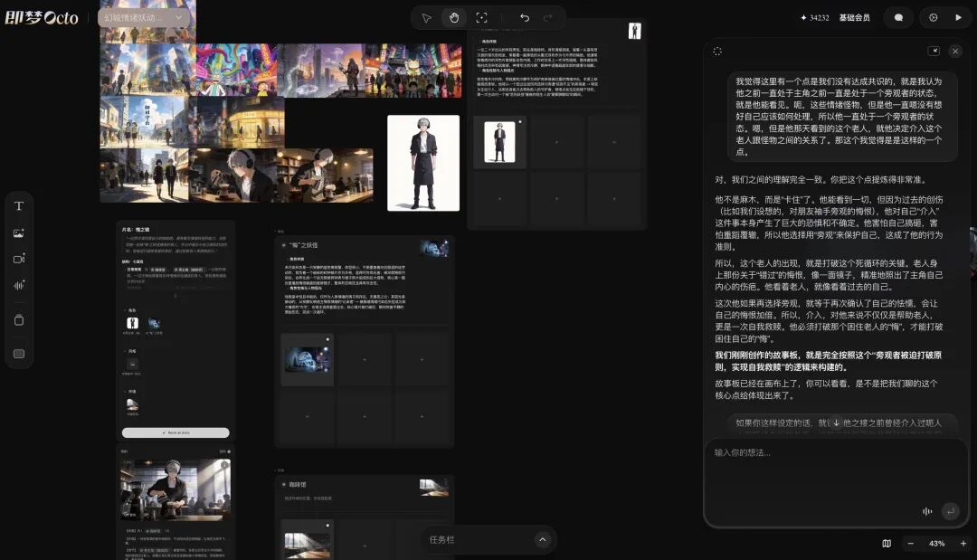Open the video generation tool

click(x=18, y=260)
